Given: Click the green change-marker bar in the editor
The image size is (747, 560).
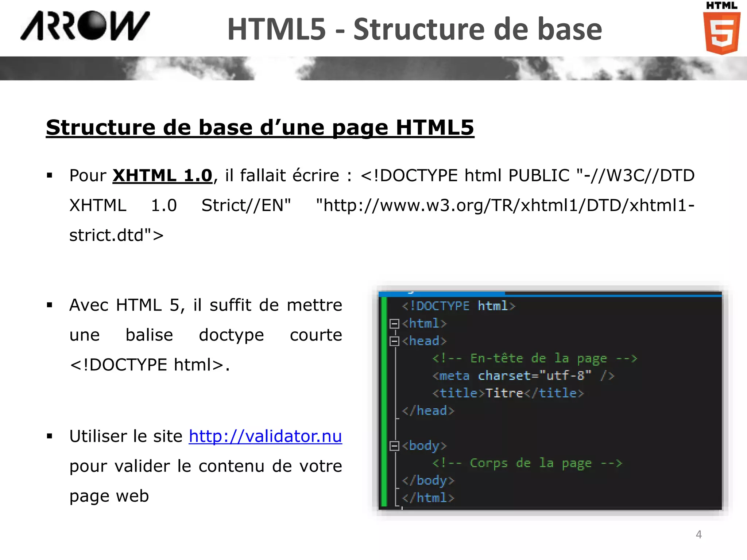Looking at the screenshot, I should 384,401.
